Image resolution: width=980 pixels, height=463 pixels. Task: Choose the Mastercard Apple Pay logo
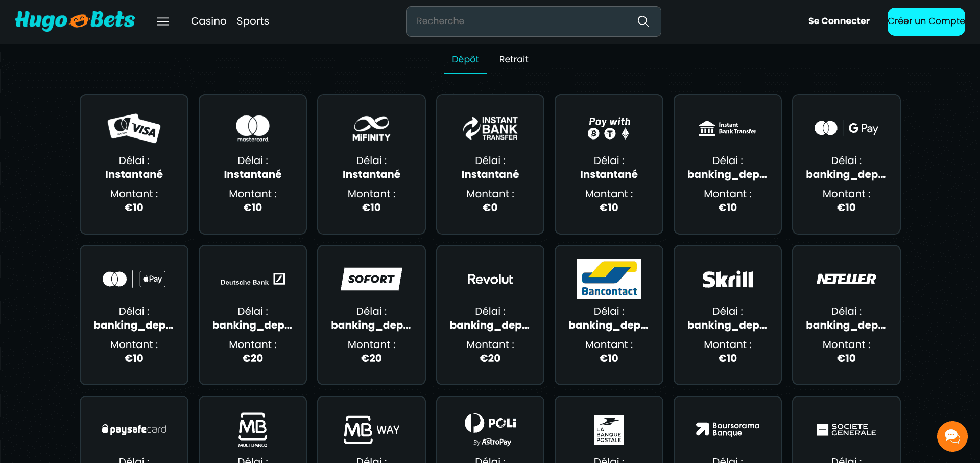pyautogui.click(x=134, y=279)
